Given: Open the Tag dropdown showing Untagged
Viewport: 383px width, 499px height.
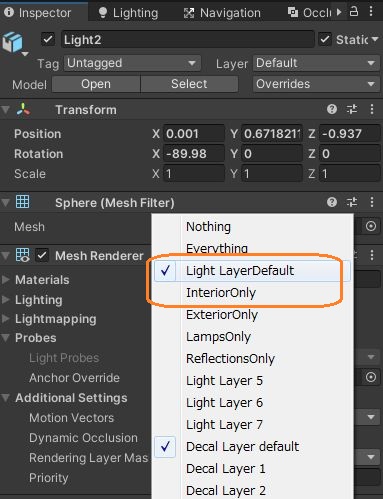Looking at the screenshot, I should click(x=132, y=63).
